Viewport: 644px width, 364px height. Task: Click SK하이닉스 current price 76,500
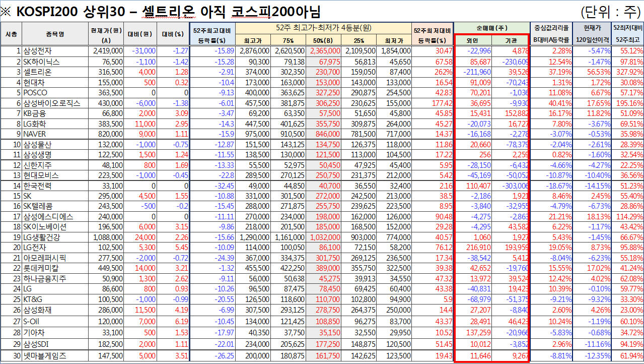106,62
